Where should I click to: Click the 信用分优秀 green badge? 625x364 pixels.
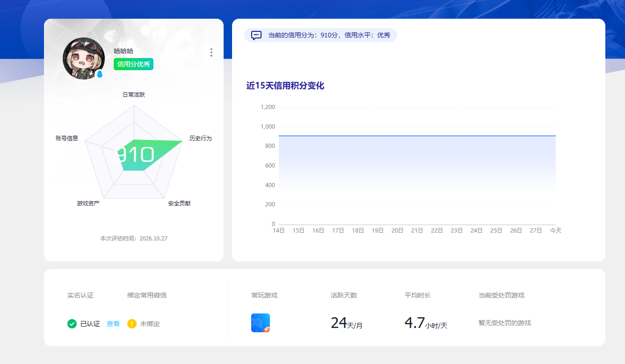tap(133, 64)
